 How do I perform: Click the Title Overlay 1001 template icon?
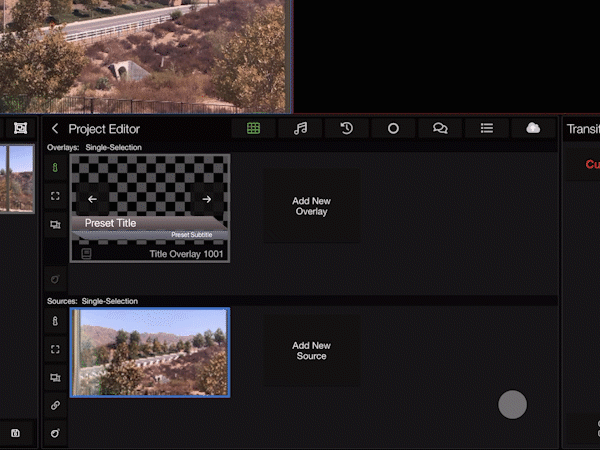pyautogui.click(x=86, y=254)
